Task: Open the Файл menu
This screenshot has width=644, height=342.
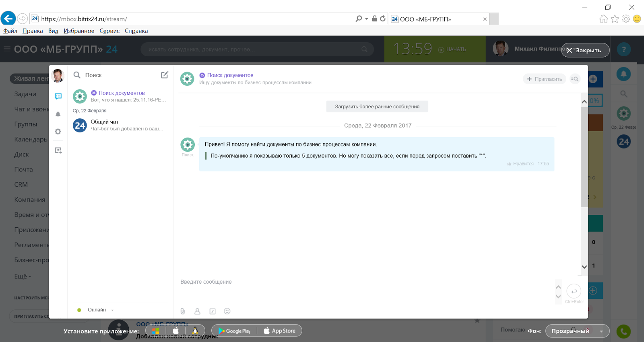Action: pyautogui.click(x=10, y=31)
